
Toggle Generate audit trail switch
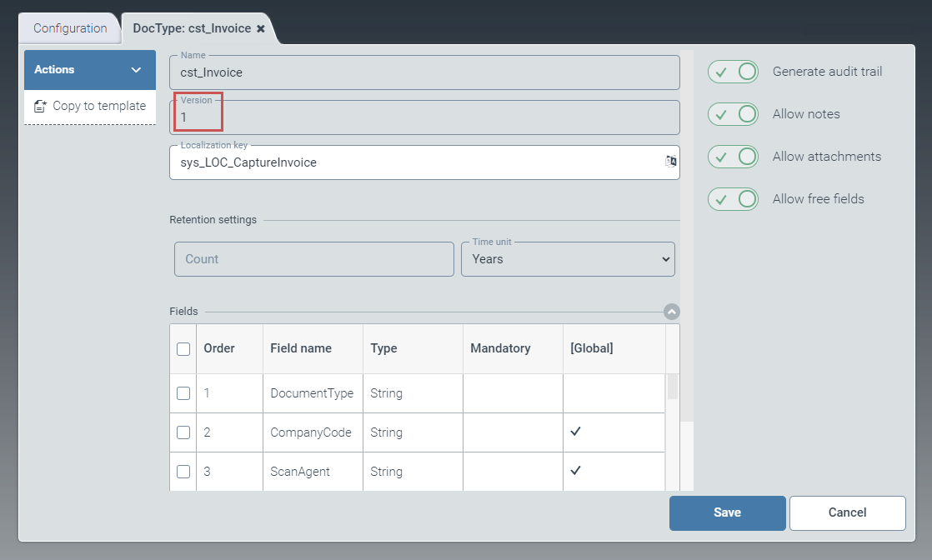click(733, 72)
